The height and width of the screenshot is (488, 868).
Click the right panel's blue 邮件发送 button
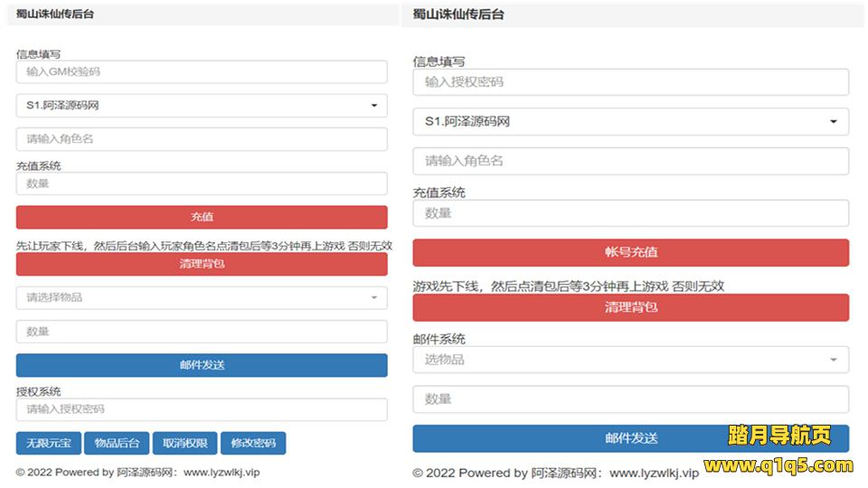(630, 438)
